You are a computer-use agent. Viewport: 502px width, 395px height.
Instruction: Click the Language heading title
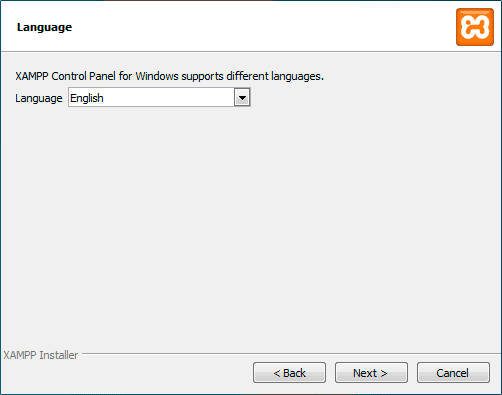[44, 27]
